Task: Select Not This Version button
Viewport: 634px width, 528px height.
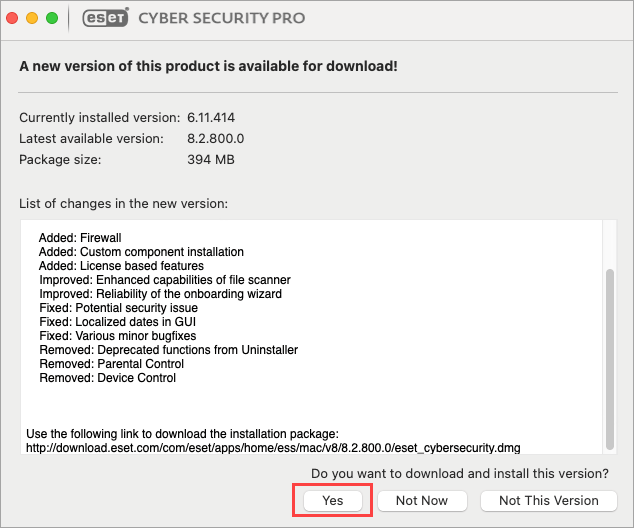Action: point(549,501)
